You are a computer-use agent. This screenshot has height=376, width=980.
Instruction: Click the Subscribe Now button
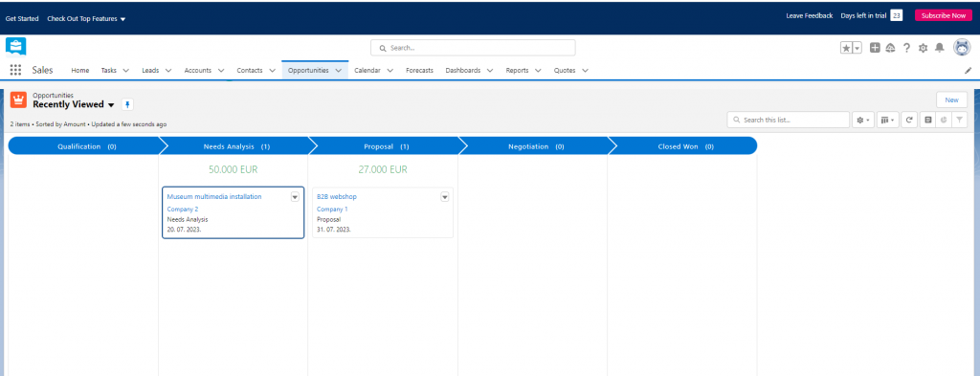coord(943,15)
